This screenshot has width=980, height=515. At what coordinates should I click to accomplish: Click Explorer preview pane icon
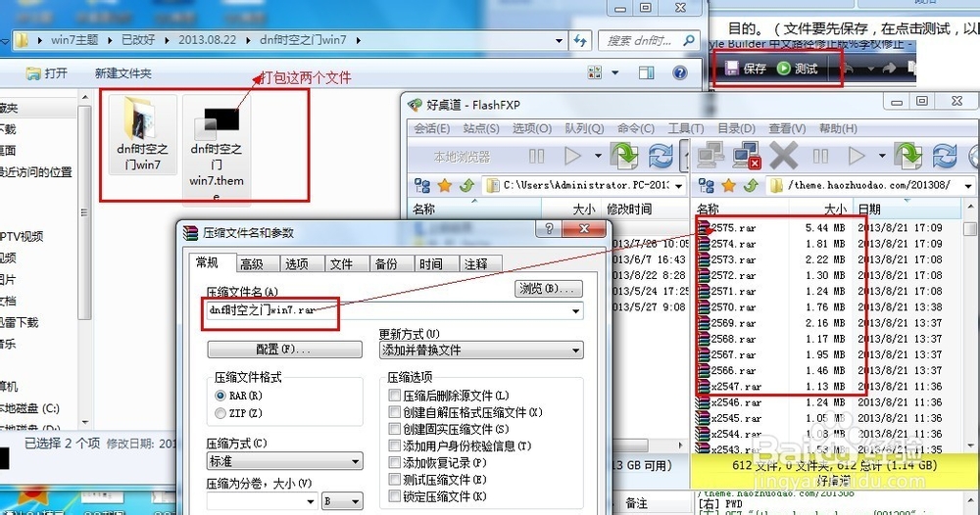tap(646, 73)
